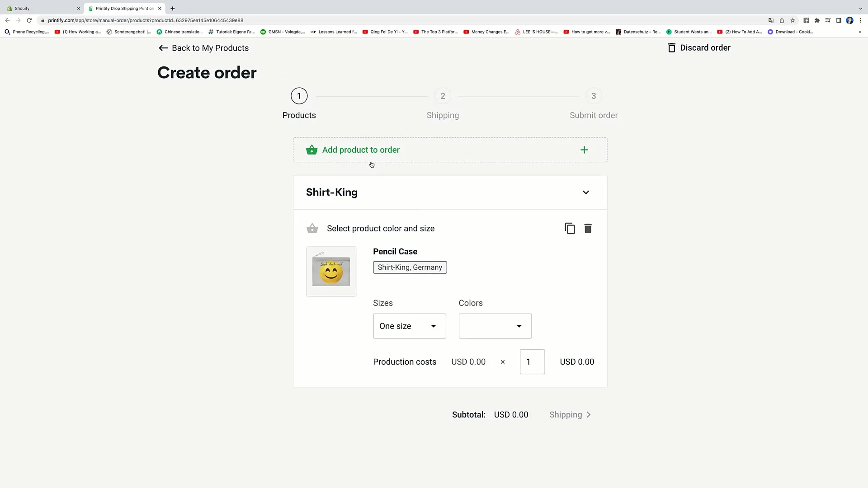Open a new browser tab
Image resolution: width=868 pixels, height=488 pixels.
[x=173, y=9]
